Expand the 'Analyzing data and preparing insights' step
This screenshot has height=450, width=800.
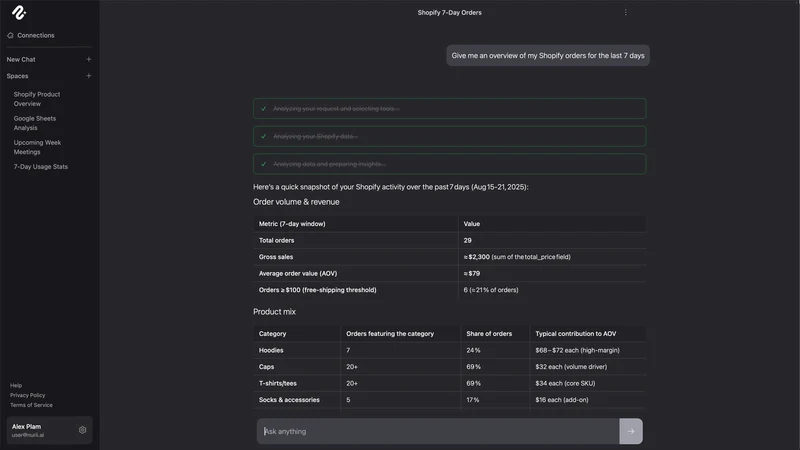[x=449, y=164]
